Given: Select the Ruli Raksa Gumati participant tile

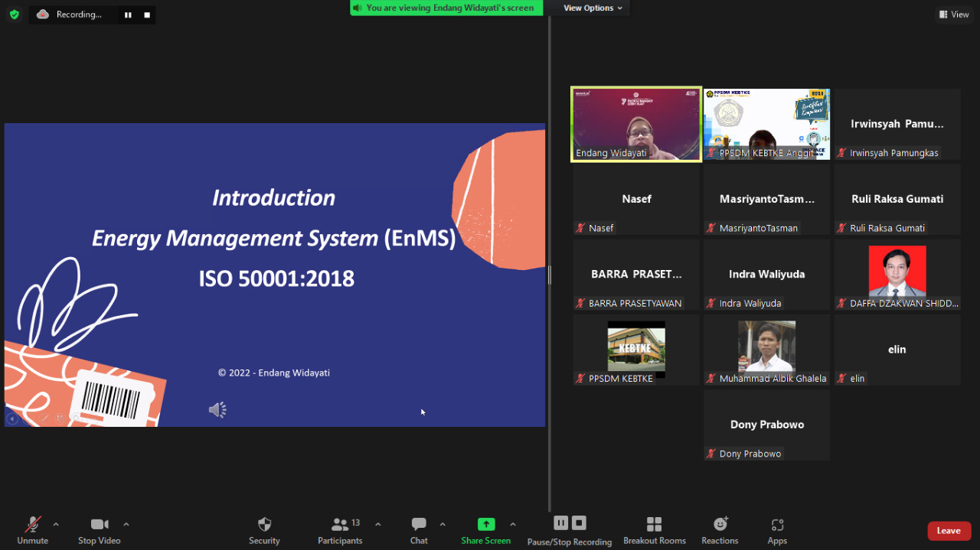Looking at the screenshot, I should click(897, 199).
